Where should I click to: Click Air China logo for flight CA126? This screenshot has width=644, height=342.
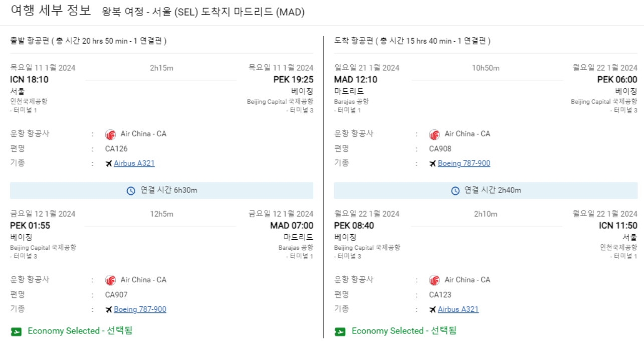pos(110,134)
